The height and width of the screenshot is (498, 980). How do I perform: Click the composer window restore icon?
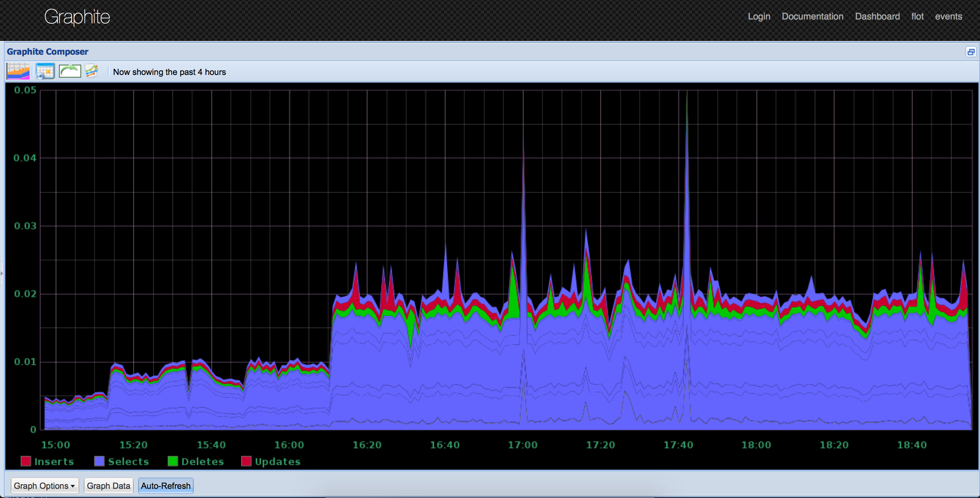(x=971, y=52)
